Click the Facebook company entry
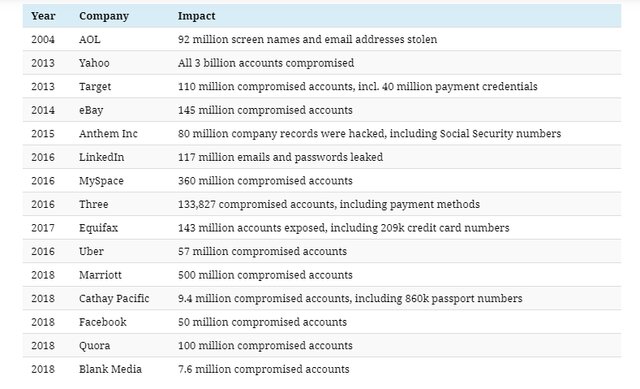This screenshot has height=389, width=640. click(102, 322)
